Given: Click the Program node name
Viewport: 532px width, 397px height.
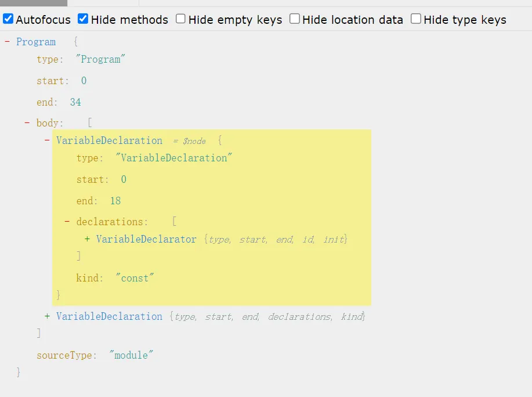Looking at the screenshot, I should 36,42.
